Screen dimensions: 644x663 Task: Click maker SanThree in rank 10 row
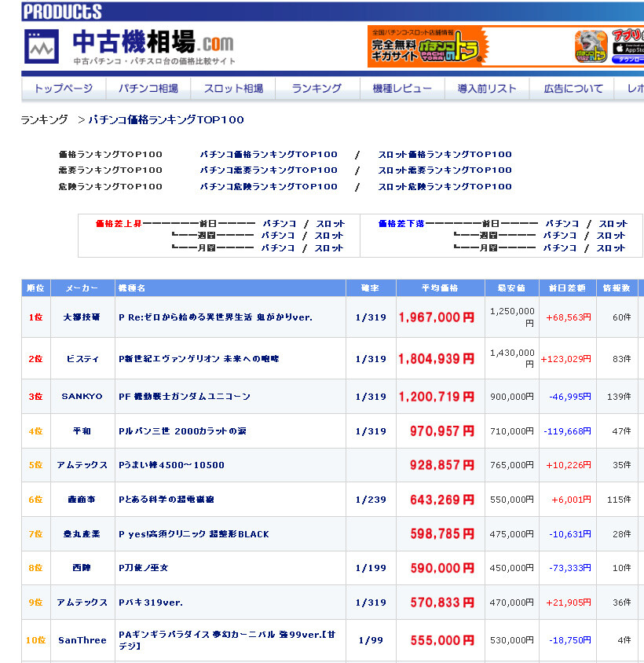point(82,640)
